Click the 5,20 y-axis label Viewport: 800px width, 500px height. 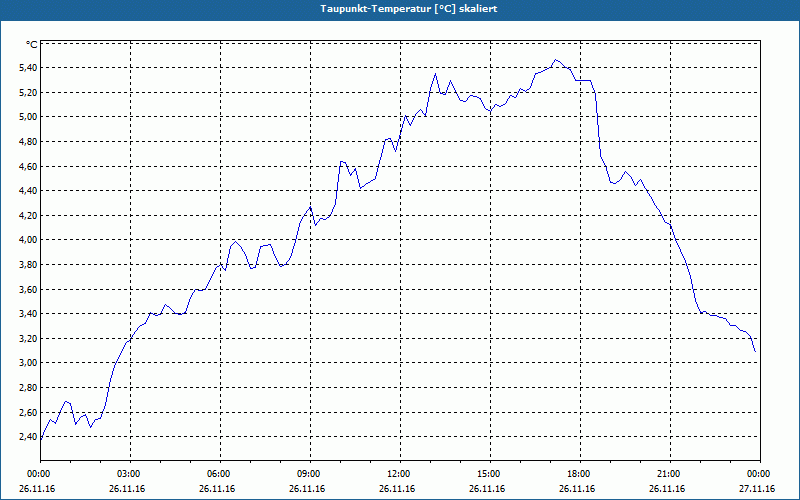coord(29,92)
